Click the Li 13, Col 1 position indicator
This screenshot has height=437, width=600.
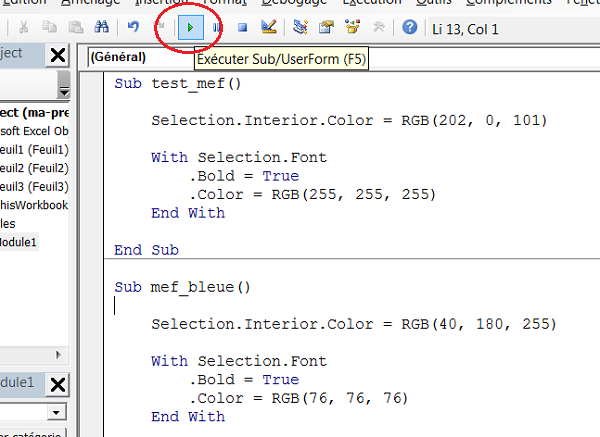click(x=465, y=29)
